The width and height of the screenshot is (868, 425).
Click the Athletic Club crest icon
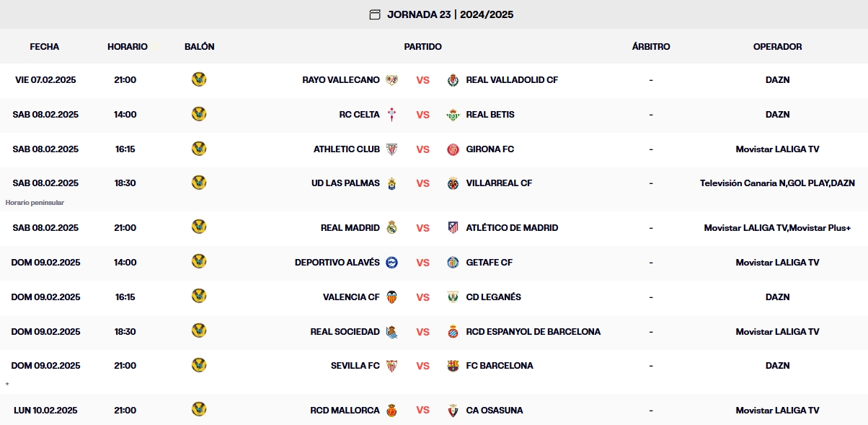(x=391, y=149)
